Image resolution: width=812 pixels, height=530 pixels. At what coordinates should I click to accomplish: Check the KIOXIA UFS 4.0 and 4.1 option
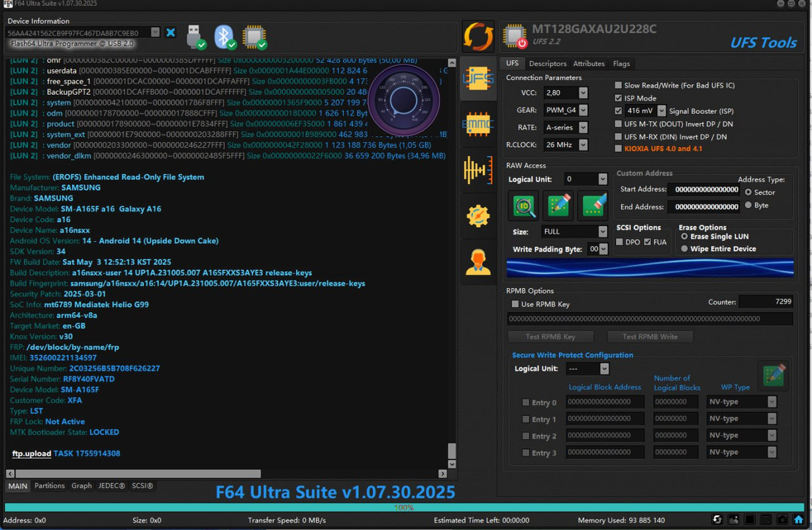click(x=618, y=149)
